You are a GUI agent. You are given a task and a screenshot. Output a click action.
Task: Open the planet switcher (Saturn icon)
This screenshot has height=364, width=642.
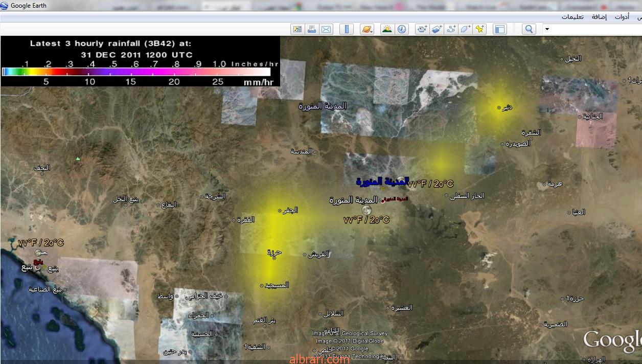pos(367,29)
